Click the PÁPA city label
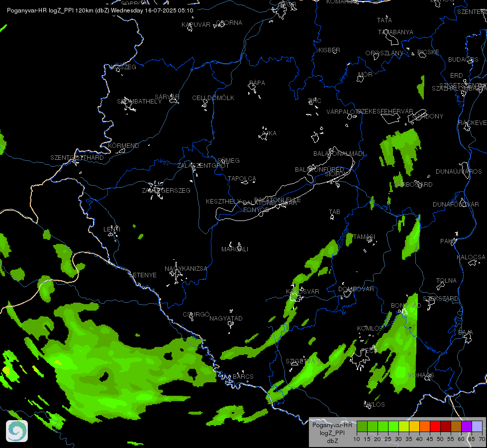 coord(257,83)
